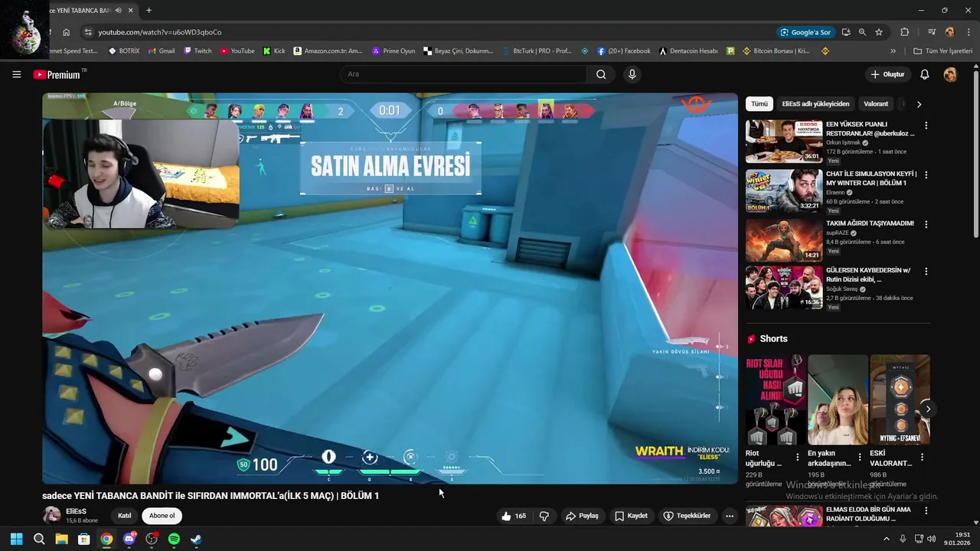
Task: Click the Katıl join button
Action: click(x=124, y=516)
